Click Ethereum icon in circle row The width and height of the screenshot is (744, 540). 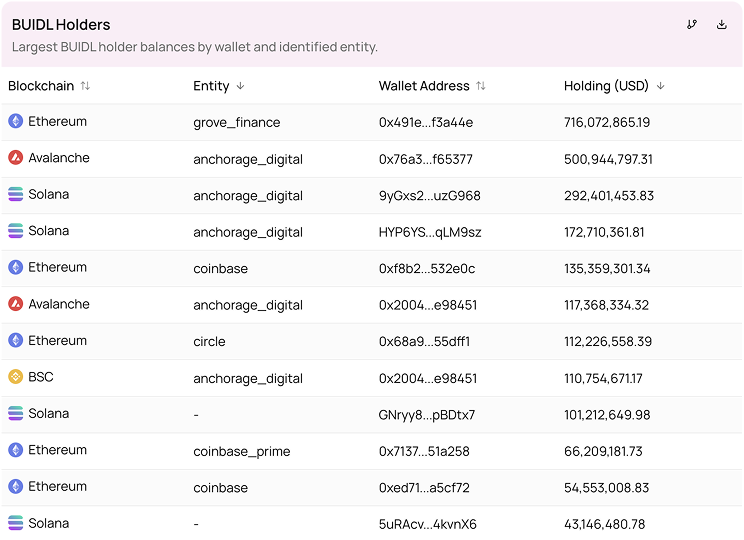[16, 340]
